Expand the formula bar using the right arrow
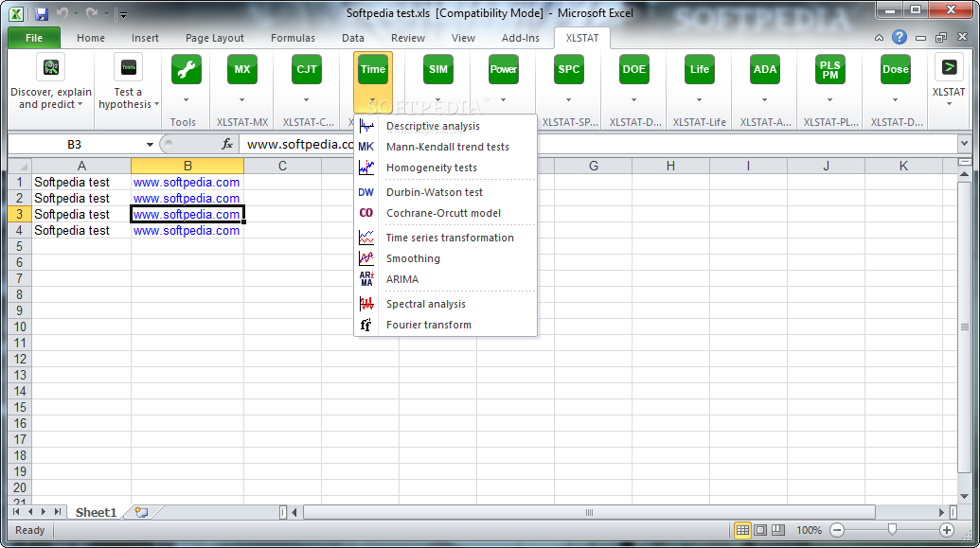The image size is (980, 548). [x=964, y=145]
